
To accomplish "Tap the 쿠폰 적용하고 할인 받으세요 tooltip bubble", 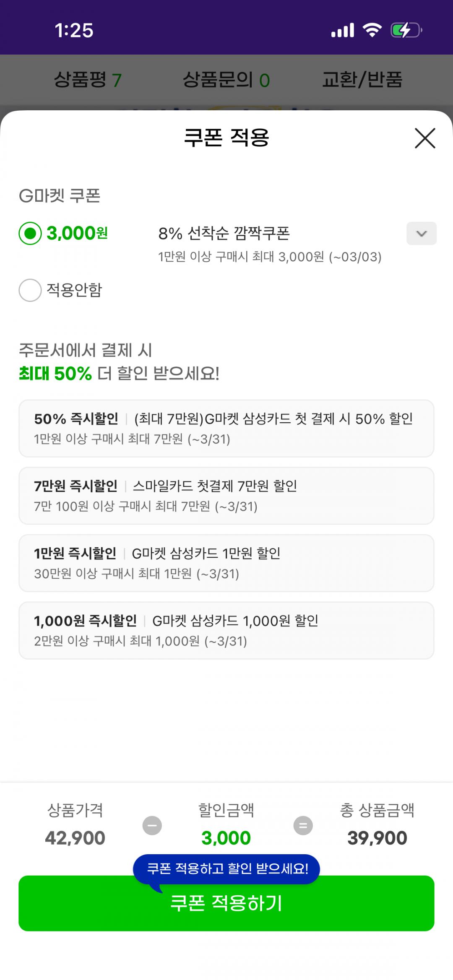I will tap(226, 868).
